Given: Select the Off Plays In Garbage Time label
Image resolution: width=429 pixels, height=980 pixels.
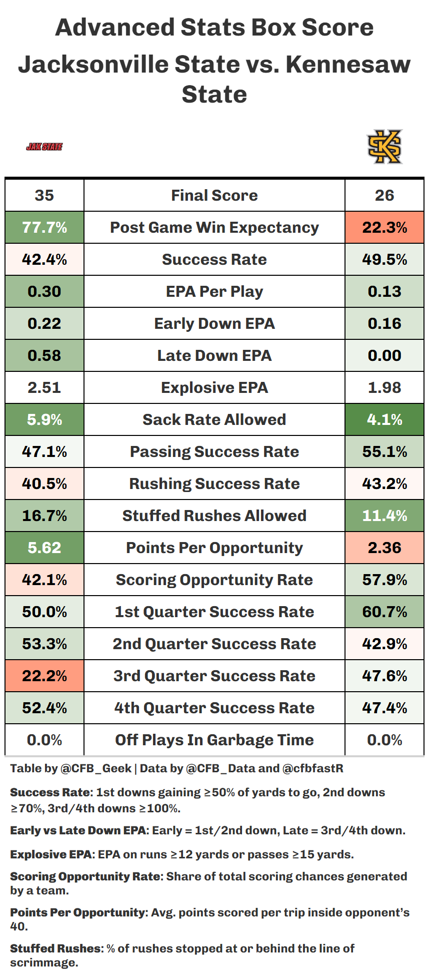Looking at the screenshot, I should click(214, 740).
